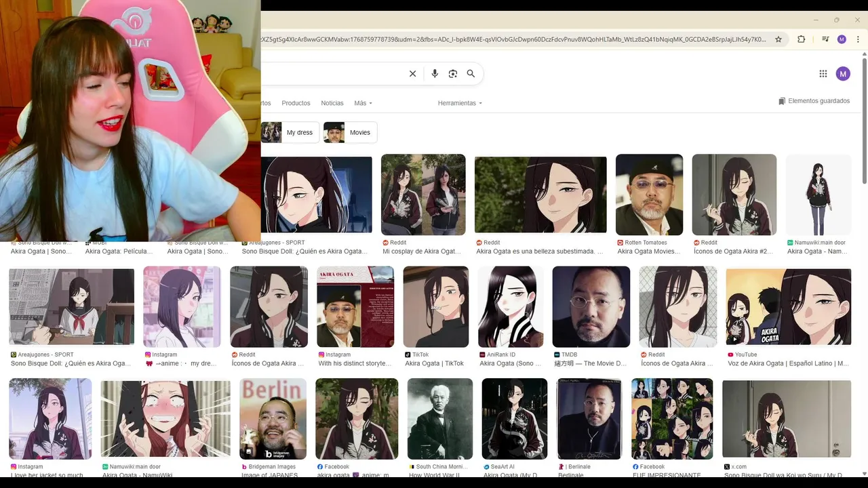The image size is (868, 488).
Task: Open 'Akira Ogata es una belleza subestimada' link
Action: pyautogui.click(x=539, y=251)
